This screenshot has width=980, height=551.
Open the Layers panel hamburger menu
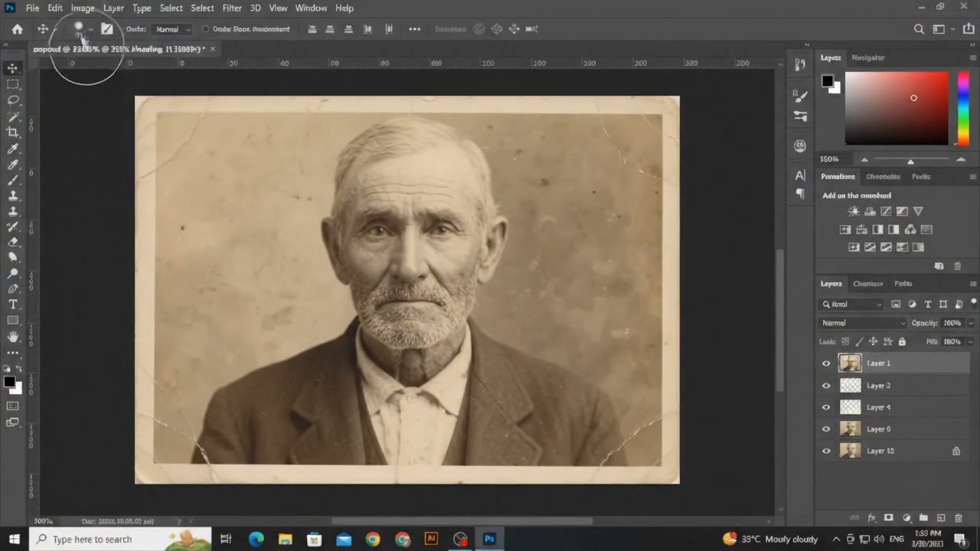973,284
